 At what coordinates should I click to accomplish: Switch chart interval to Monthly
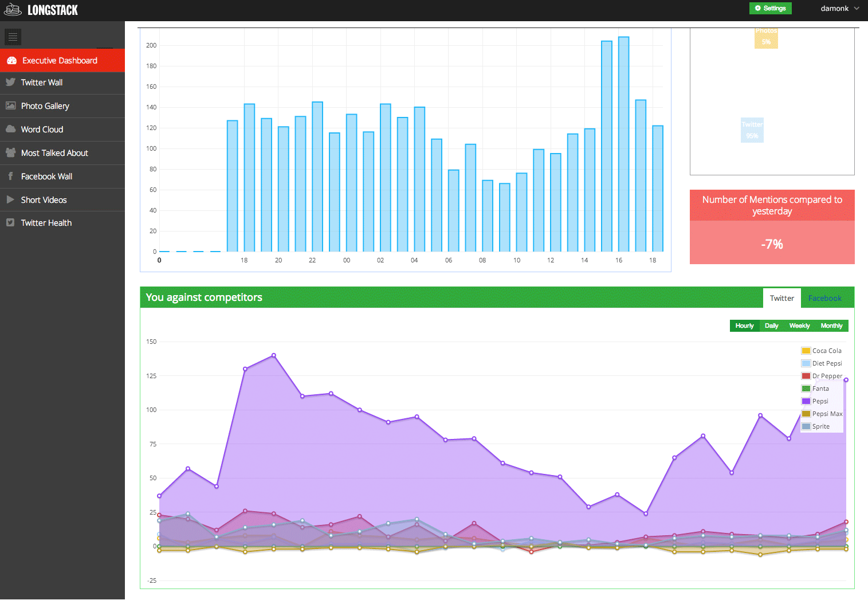831,325
